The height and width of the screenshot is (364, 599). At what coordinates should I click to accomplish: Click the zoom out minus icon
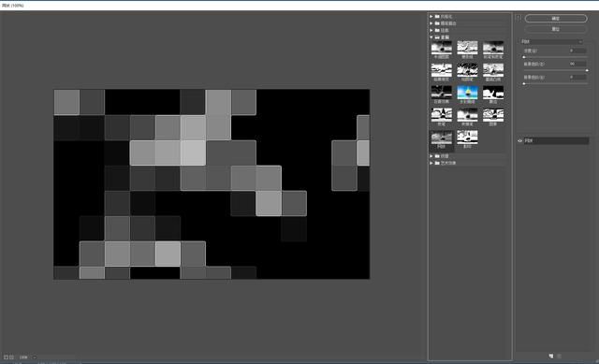[6, 357]
